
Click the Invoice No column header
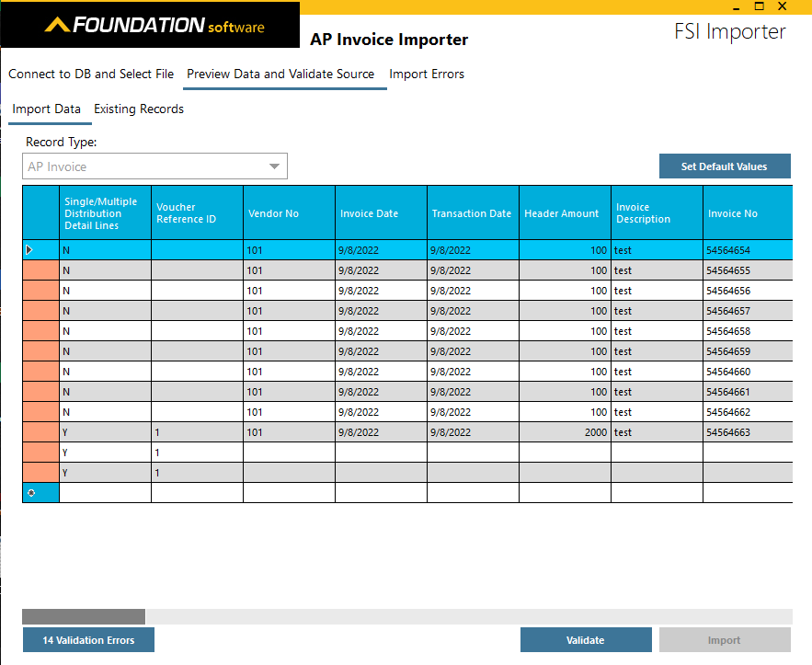(748, 213)
